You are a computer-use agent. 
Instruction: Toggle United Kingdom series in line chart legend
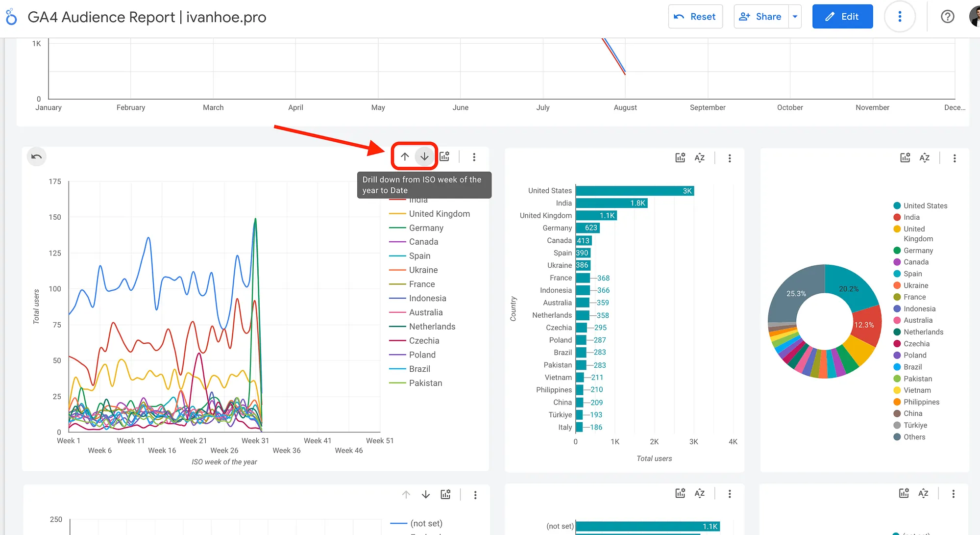439,214
